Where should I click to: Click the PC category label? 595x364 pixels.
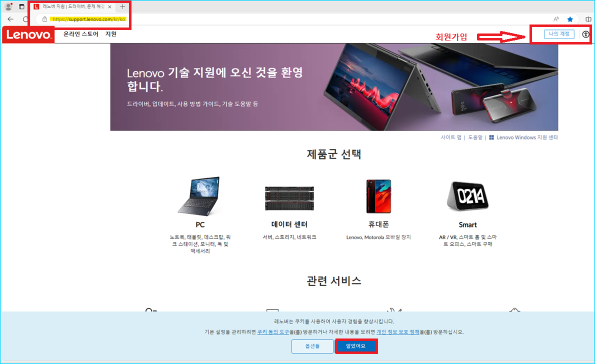click(x=200, y=224)
